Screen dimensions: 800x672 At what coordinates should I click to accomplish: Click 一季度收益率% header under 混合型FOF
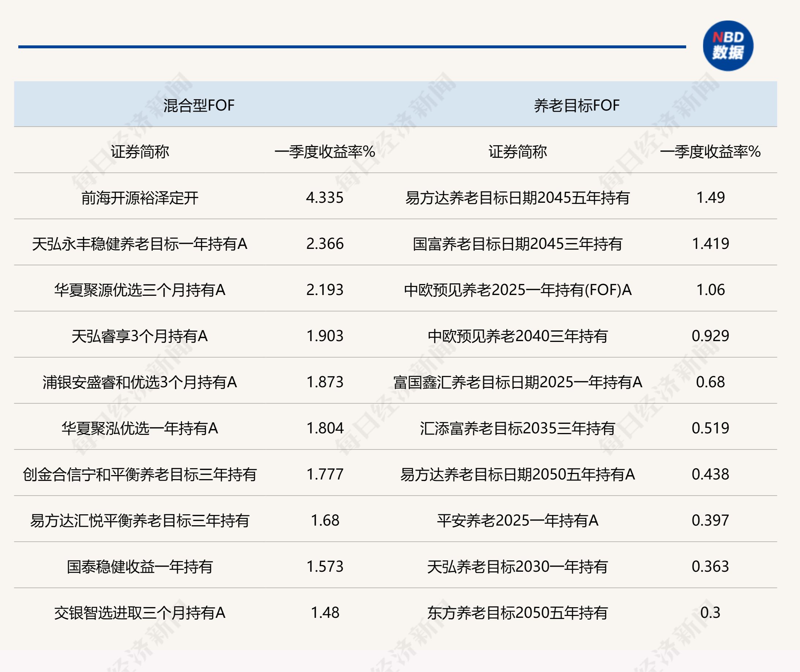point(325,152)
